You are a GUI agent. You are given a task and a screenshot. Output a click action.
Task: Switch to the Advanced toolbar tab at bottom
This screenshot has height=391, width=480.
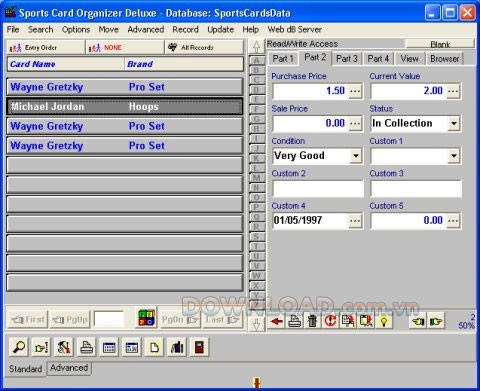click(69, 368)
